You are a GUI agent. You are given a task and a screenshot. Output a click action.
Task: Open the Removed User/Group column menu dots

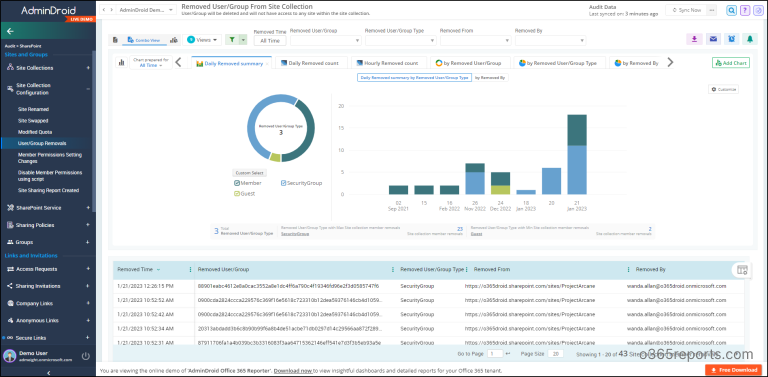click(393, 270)
